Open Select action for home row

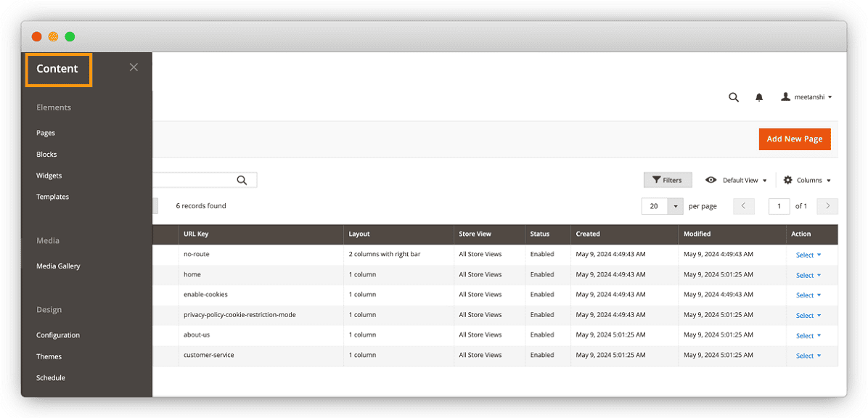808,276
